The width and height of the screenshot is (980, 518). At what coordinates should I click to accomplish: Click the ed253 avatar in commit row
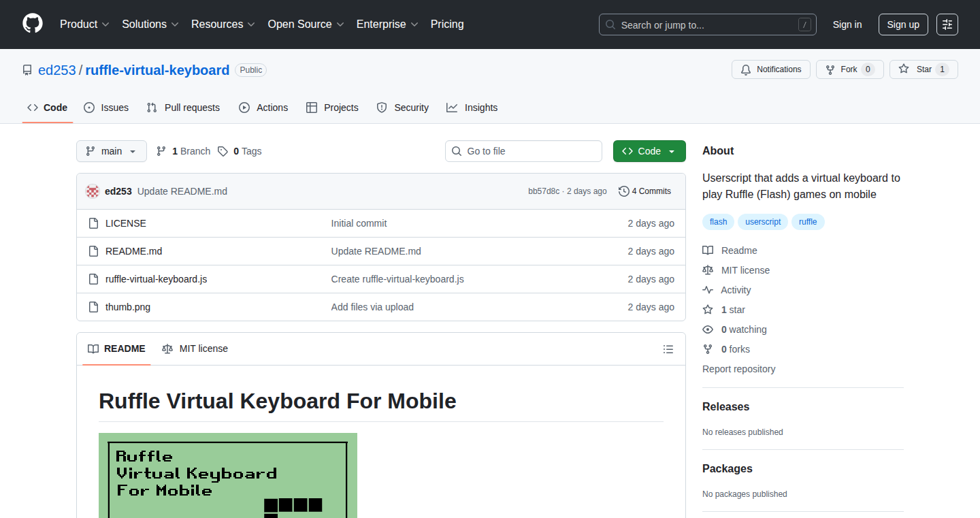93,191
